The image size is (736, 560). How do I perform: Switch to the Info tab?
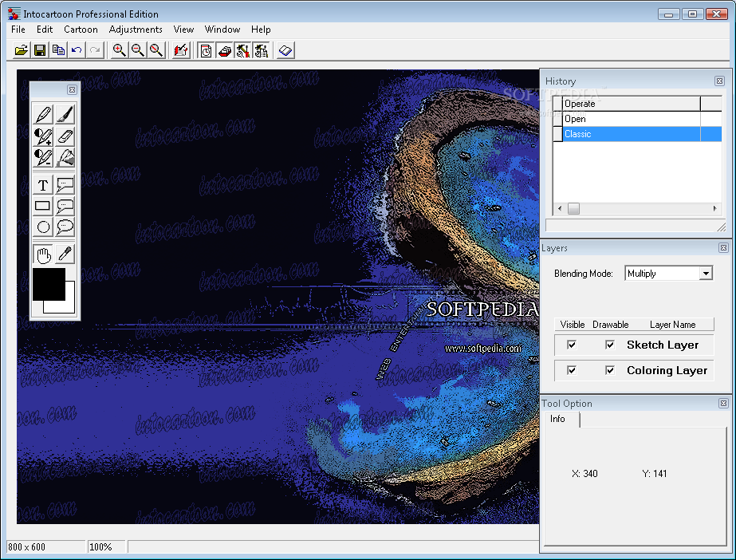coord(557,419)
